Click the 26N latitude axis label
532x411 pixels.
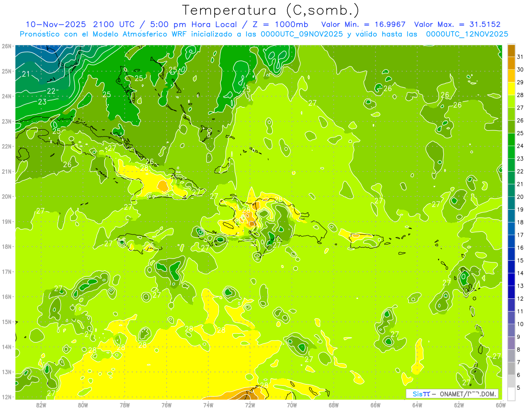[7, 46]
